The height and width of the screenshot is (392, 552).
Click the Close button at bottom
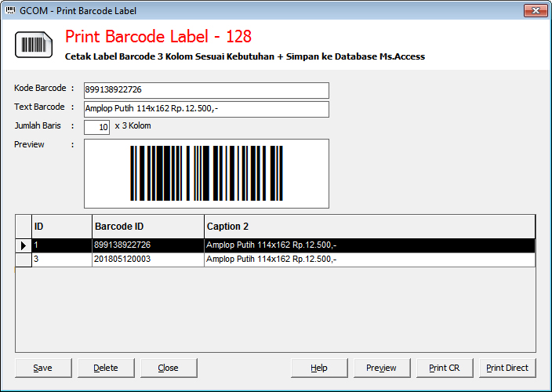point(169,368)
